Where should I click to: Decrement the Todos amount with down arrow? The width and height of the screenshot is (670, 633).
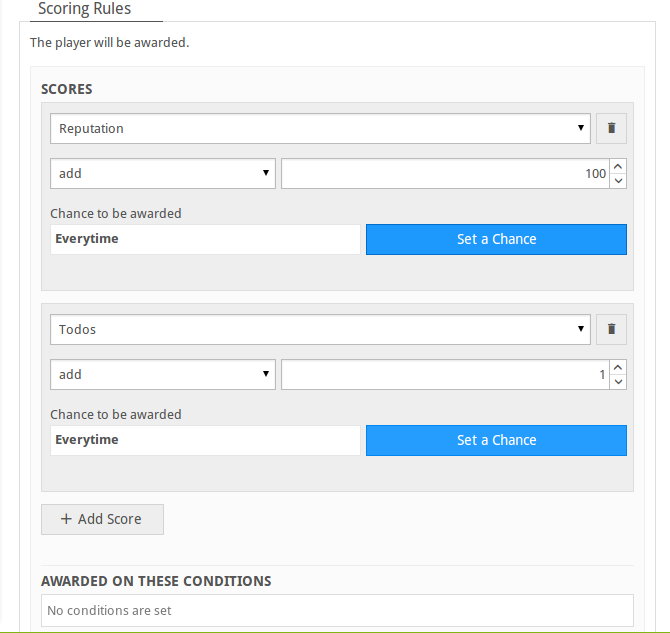(618, 382)
